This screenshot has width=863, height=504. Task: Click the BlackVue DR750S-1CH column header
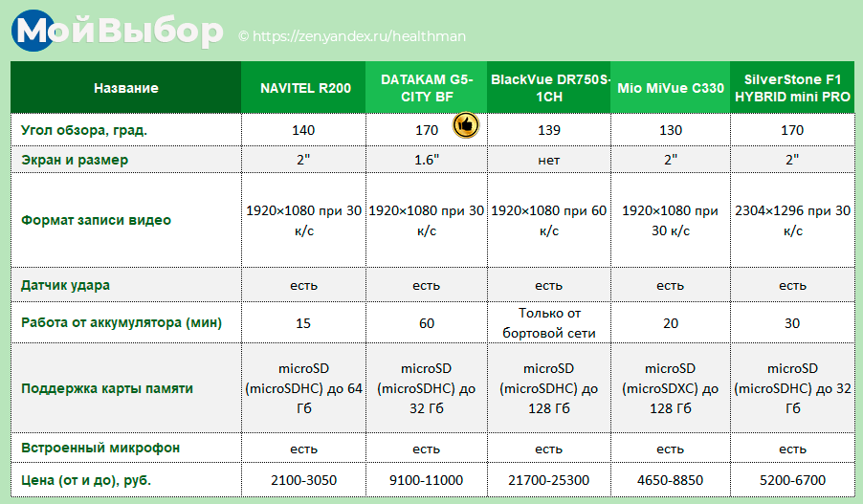click(548, 88)
